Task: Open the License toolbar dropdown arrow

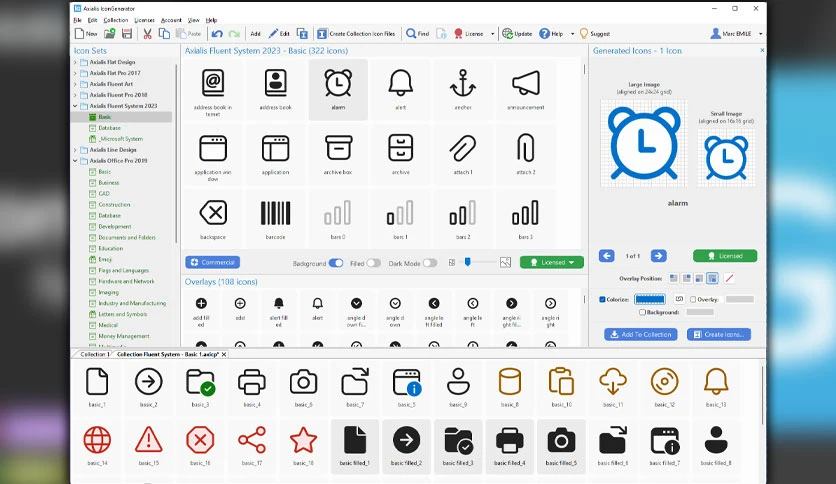Action: tap(493, 34)
